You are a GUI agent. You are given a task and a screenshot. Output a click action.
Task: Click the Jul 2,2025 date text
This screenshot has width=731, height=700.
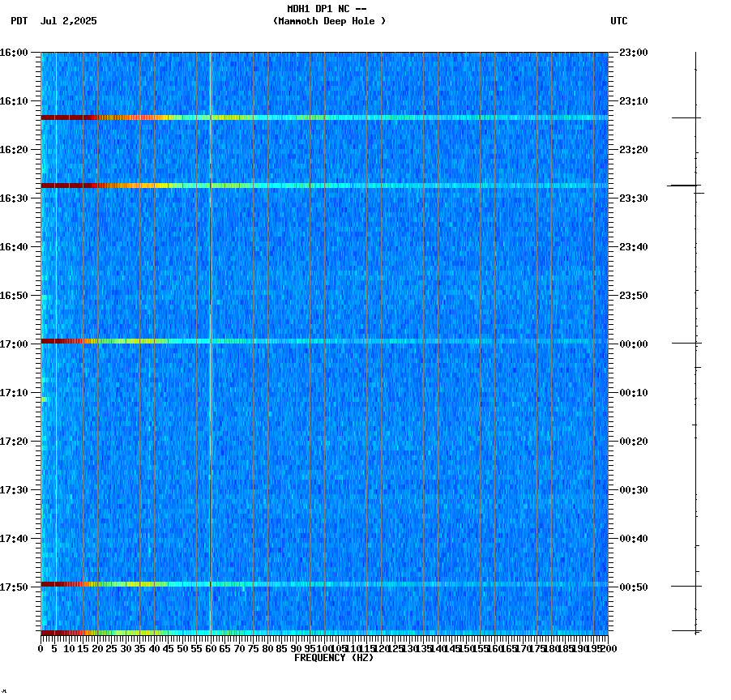pos(68,23)
